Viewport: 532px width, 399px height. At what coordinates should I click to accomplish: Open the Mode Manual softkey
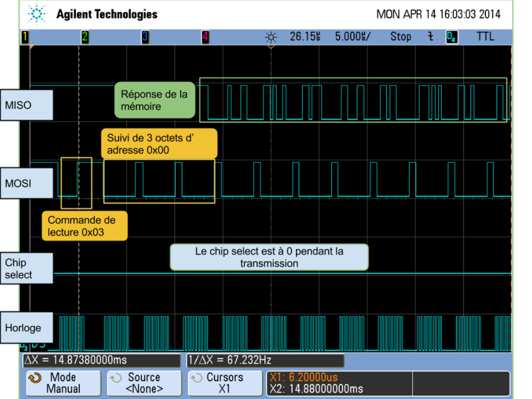coord(63,383)
